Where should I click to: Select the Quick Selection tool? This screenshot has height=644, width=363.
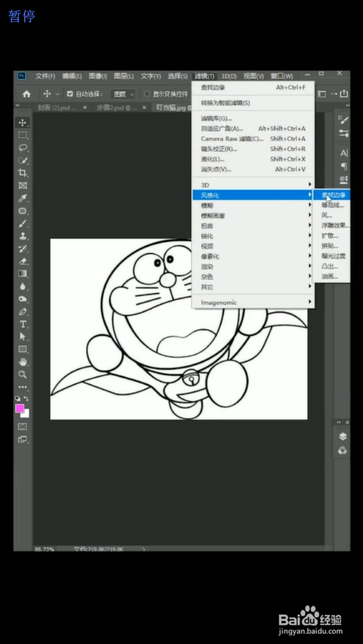click(23, 160)
